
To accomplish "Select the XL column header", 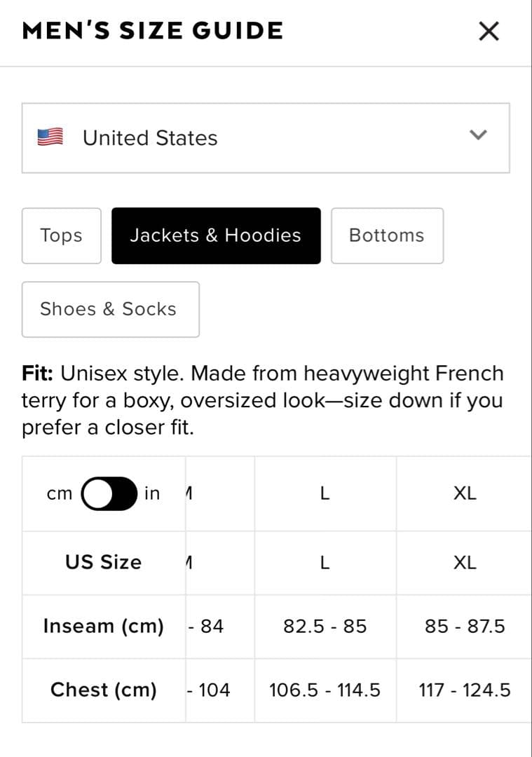I will click(465, 493).
